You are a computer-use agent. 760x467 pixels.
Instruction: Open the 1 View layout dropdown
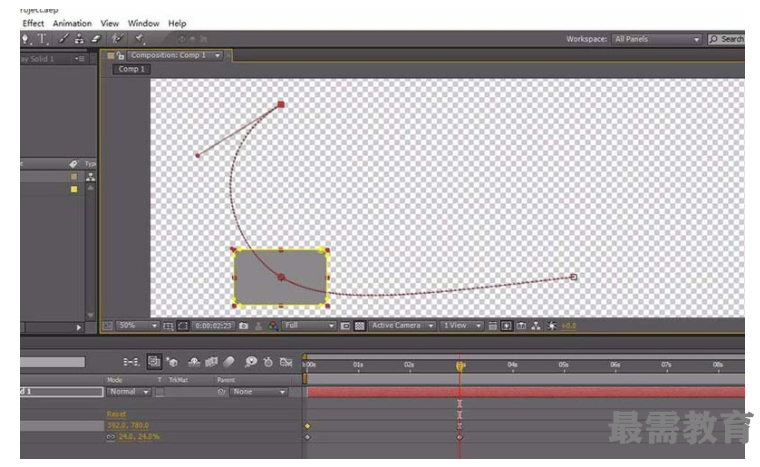pyautogui.click(x=462, y=326)
